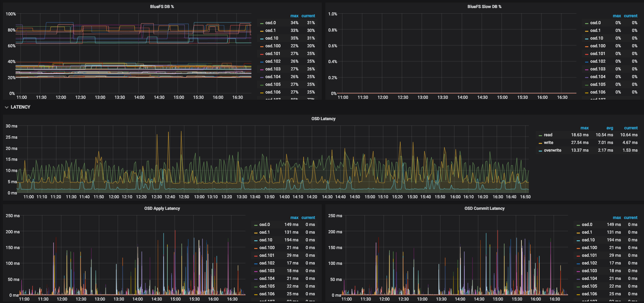Toggle osd.0 series in OSD Apply Latency legend
This screenshot has height=303, width=644.
[x=264, y=225]
